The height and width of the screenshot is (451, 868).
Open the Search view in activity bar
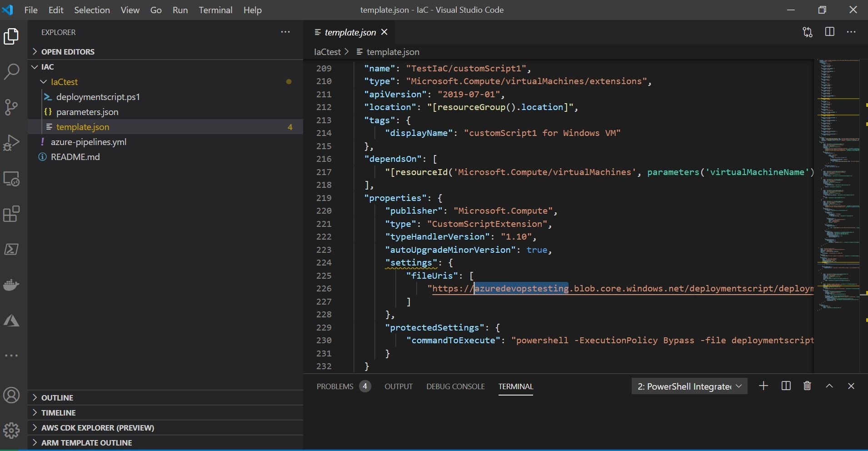11,71
